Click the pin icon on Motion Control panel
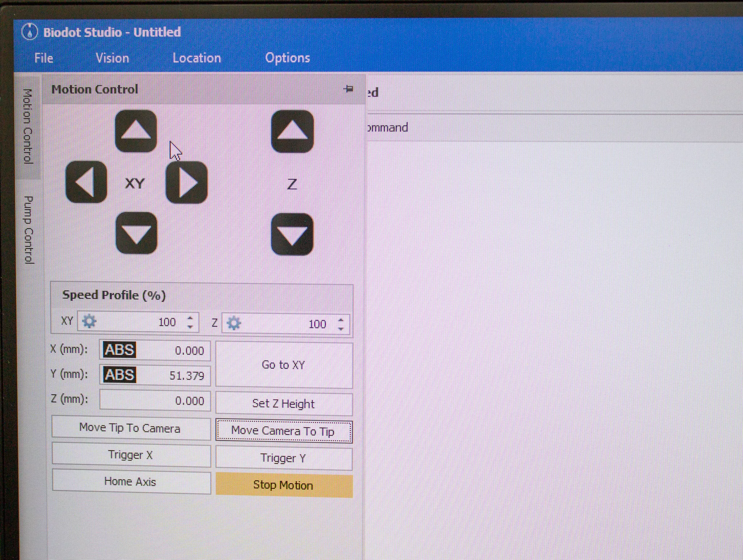The image size is (743, 560). point(348,89)
